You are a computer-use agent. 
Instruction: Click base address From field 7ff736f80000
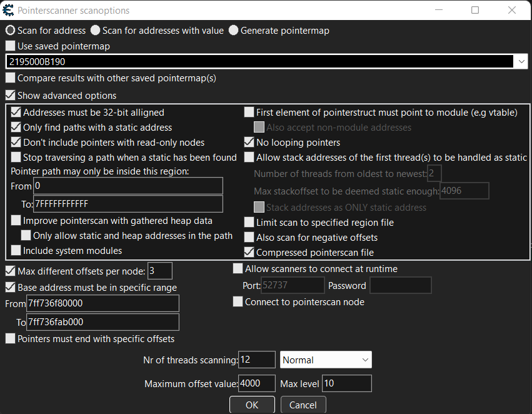[x=103, y=303]
